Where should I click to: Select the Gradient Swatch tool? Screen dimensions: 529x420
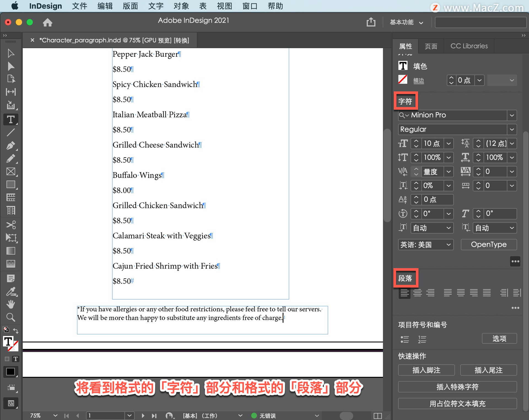point(11,251)
